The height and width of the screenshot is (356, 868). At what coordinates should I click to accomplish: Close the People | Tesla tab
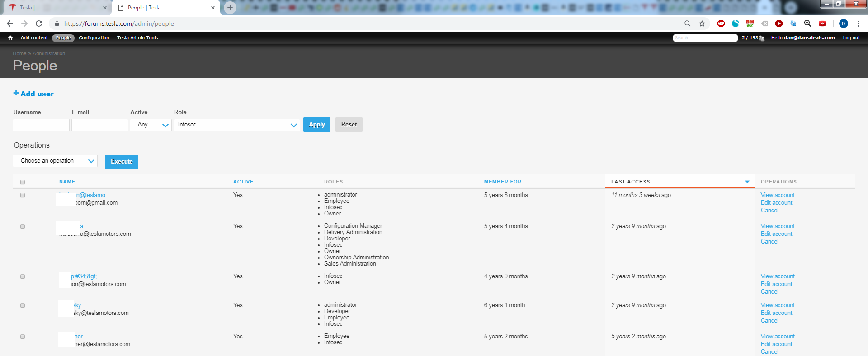click(213, 8)
